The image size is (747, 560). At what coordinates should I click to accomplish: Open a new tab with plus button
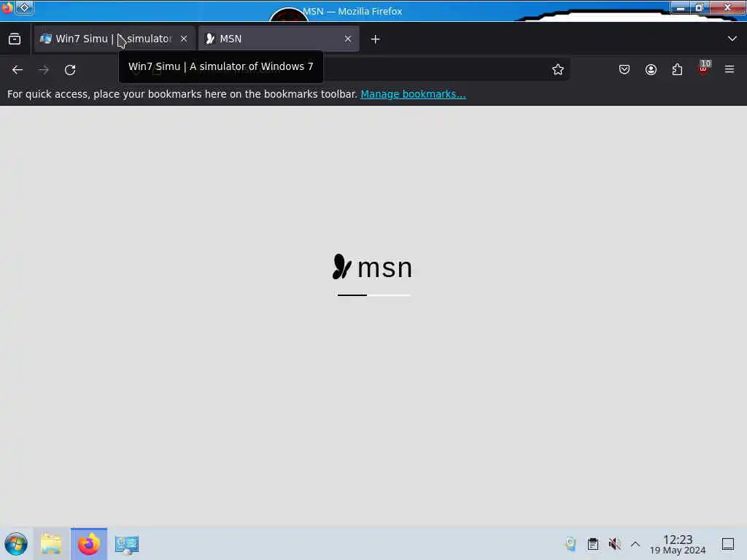[x=376, y=39]
